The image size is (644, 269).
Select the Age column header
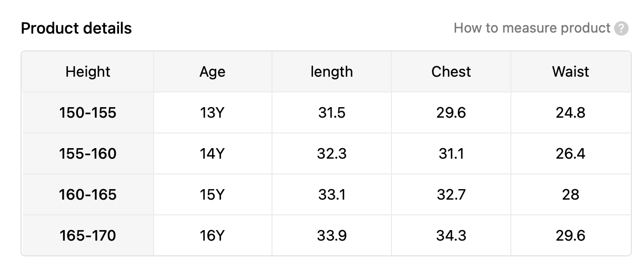(x=213, y=71)
